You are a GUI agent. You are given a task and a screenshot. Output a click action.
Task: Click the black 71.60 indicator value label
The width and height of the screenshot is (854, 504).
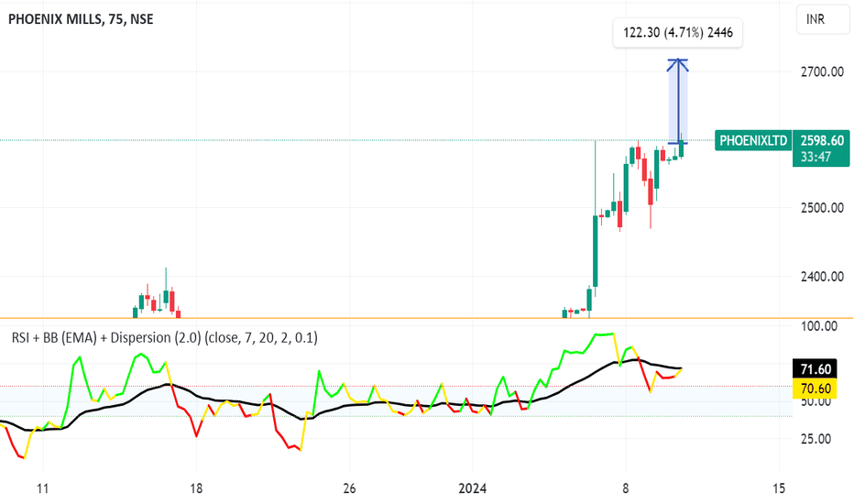816,369
